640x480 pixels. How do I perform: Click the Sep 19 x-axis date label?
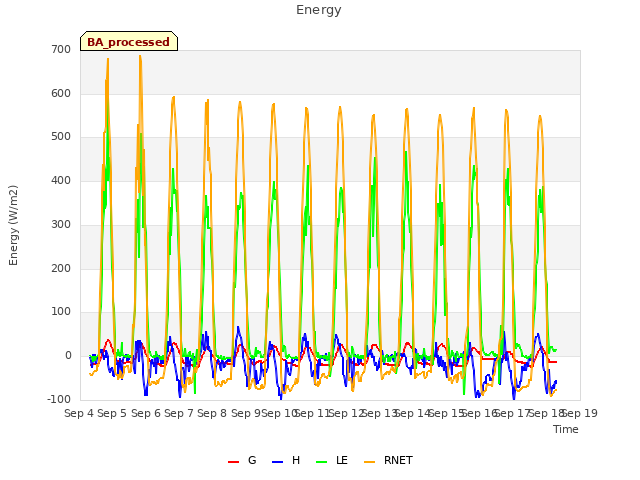[x=580, y=413]
